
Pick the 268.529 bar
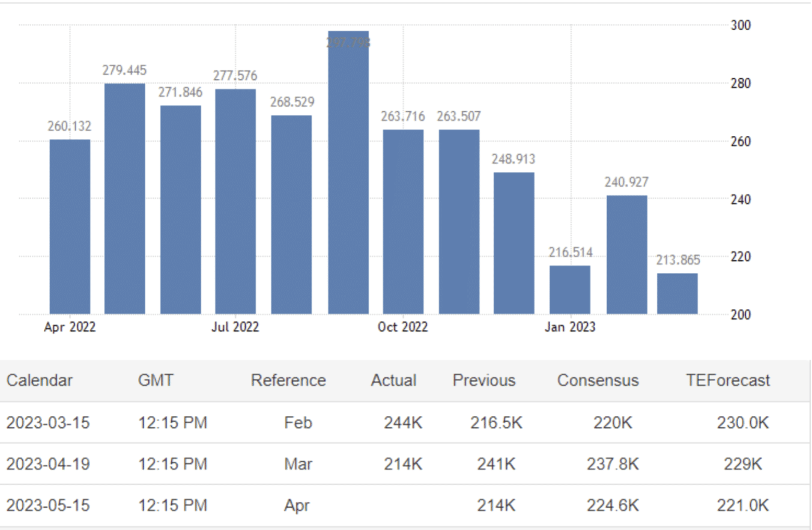pos(291,215)
